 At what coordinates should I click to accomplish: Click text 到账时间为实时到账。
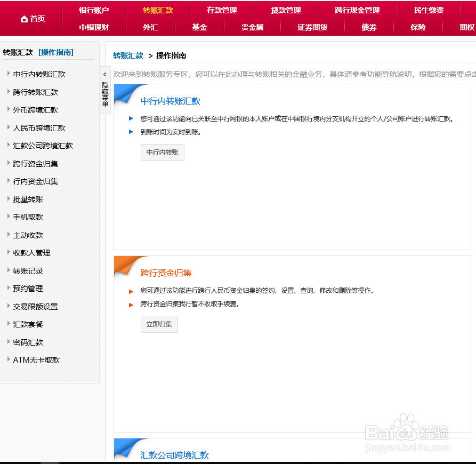171,132
